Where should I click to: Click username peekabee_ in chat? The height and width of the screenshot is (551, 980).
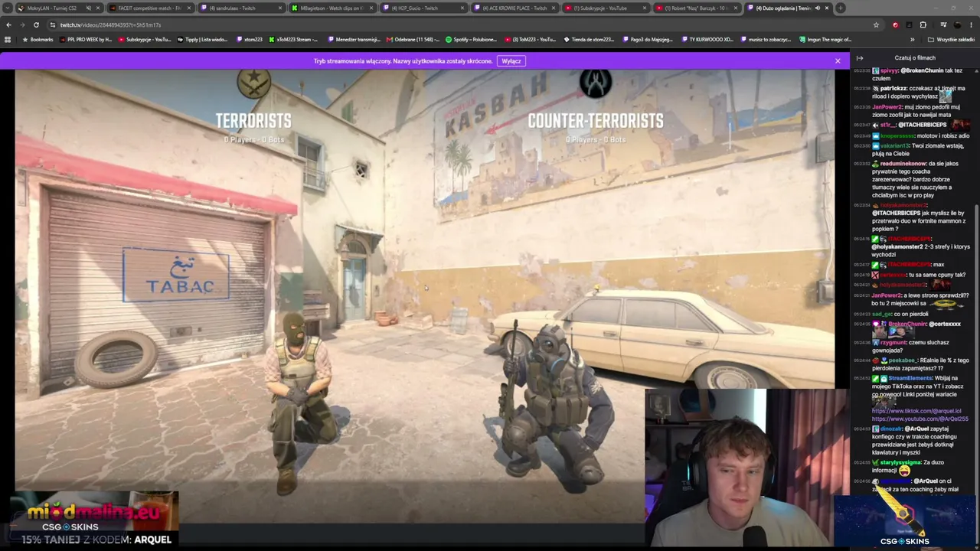coord(903,360)
